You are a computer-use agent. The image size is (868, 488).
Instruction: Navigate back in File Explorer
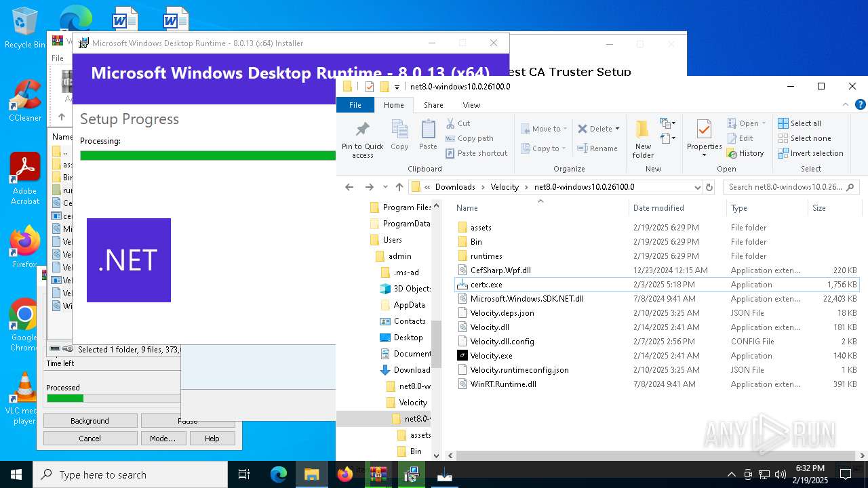[349, 187]
